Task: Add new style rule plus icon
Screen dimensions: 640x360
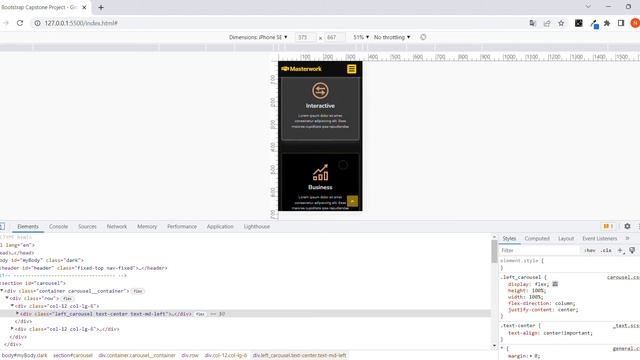Action: click(x=620, y=250)
